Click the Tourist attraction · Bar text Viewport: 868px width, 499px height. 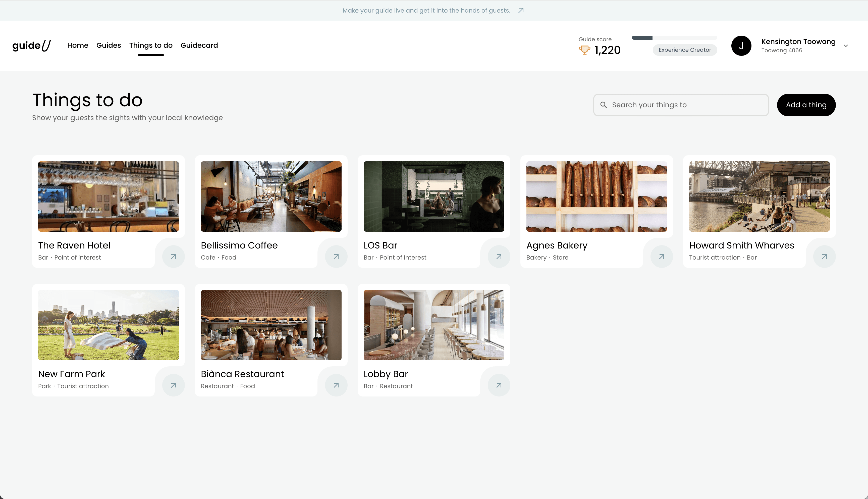723,257
